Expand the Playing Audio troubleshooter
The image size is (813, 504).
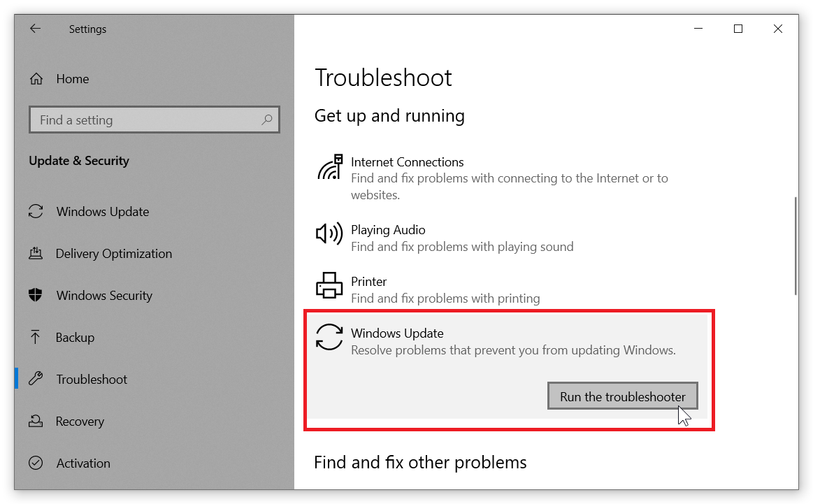coord(388,229)
